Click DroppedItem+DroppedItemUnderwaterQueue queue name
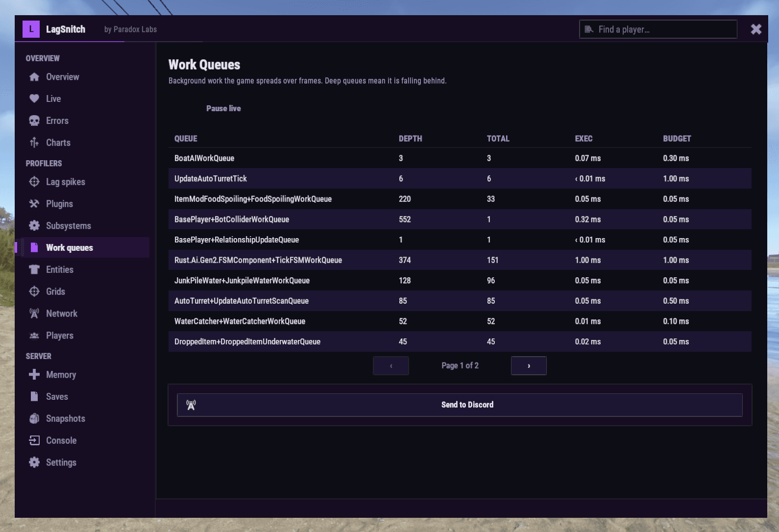779x532 pixels. (x=247, y=341)
